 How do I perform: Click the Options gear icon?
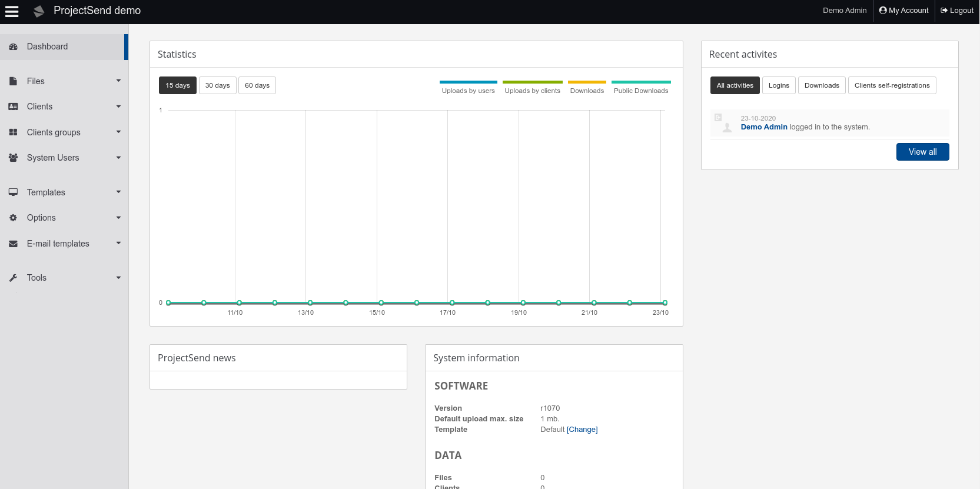(x=13, y=218)
